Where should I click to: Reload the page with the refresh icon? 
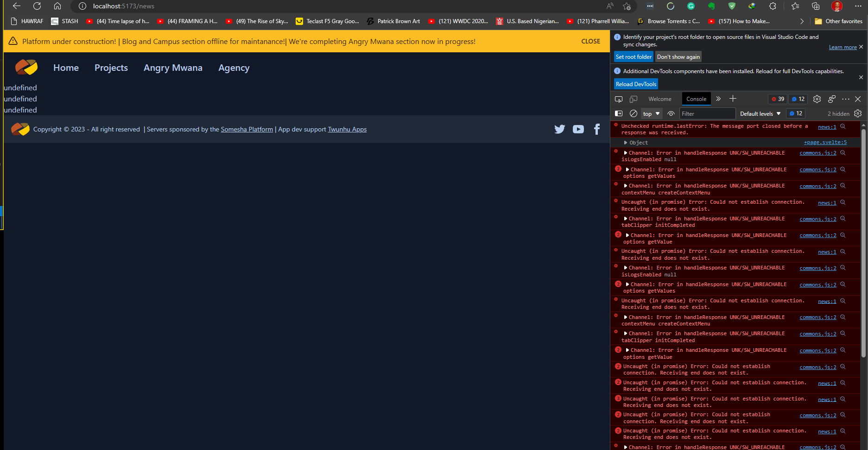point(37,6)
